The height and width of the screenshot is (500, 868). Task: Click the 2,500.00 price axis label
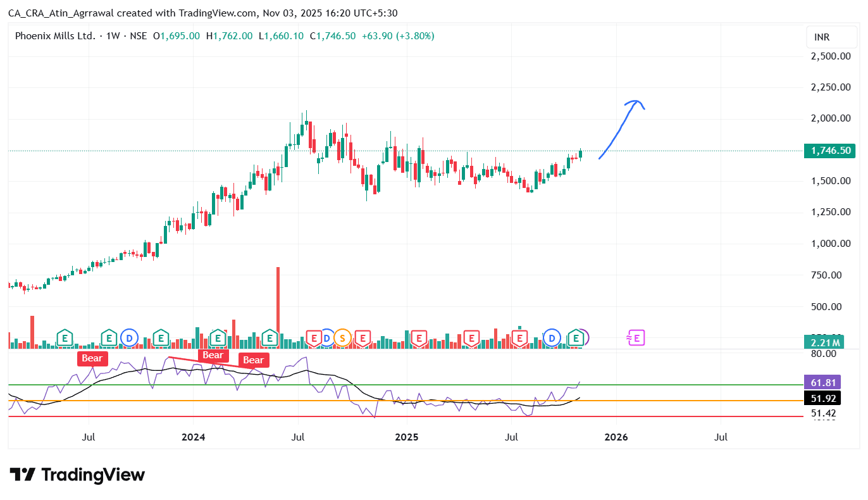click(830, 56)
